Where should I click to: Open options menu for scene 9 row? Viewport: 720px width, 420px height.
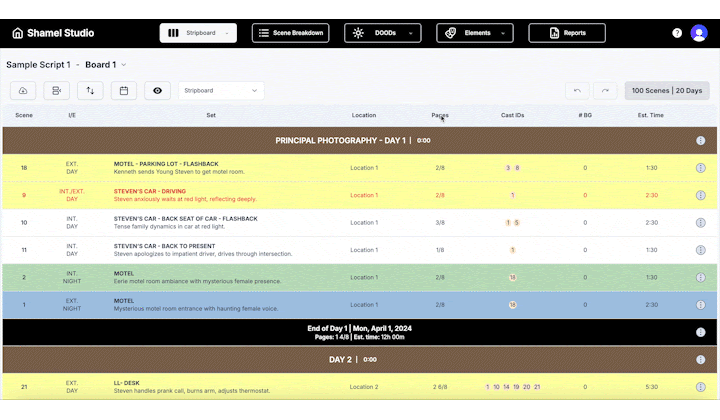(x=700, y=195)
